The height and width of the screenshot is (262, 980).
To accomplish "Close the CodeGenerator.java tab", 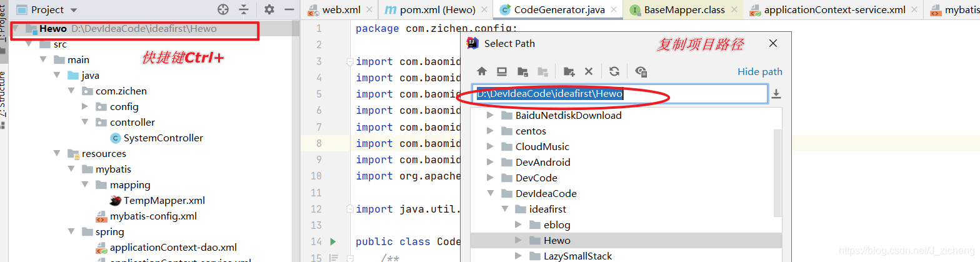I will click(615, 9).
